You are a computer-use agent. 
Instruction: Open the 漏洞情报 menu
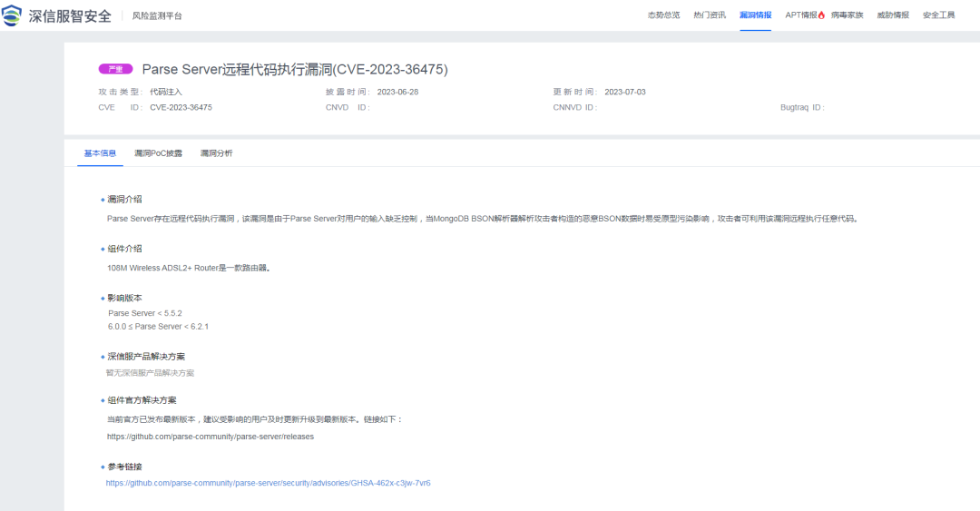pos(756,15)
